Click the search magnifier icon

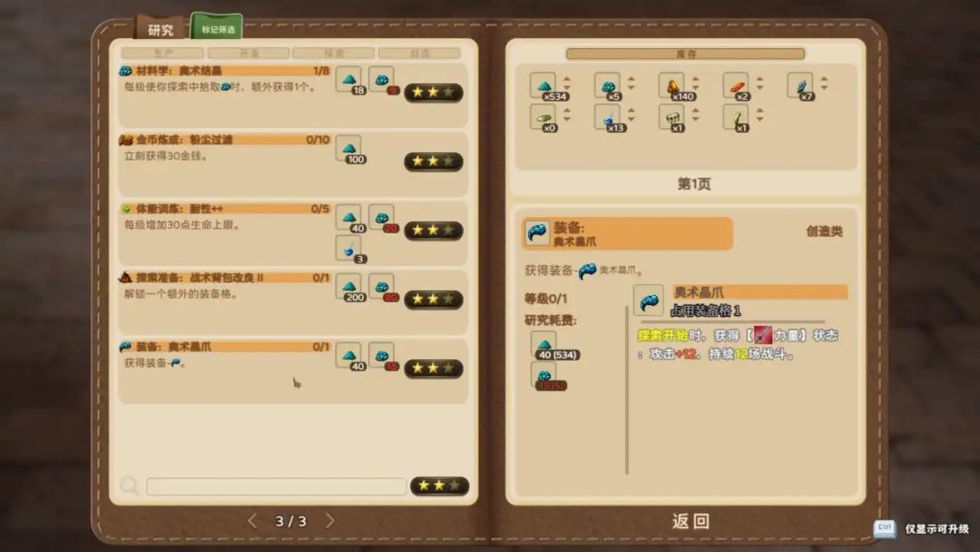pyautogui.click(x=130, y=485)
